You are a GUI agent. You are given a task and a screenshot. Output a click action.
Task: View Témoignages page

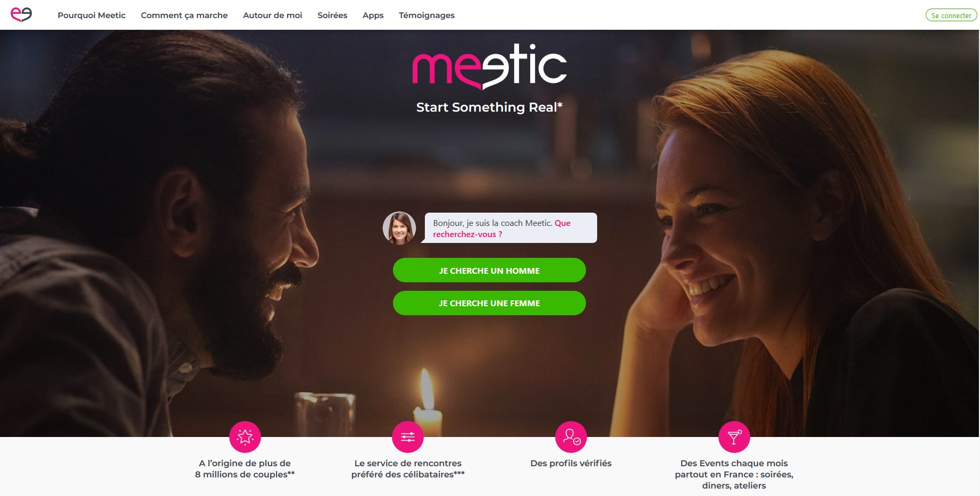coord(426,15)
